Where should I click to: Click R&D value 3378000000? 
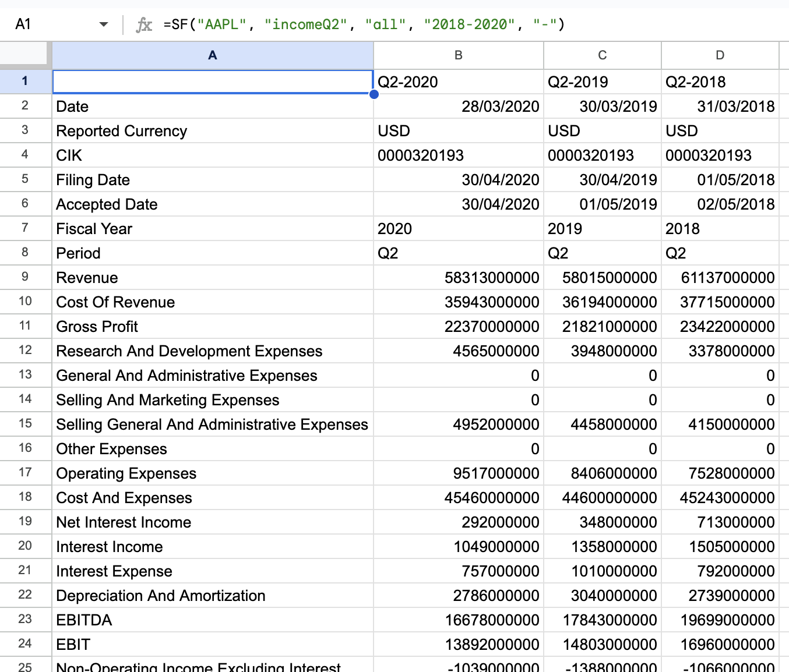[720, 351]
